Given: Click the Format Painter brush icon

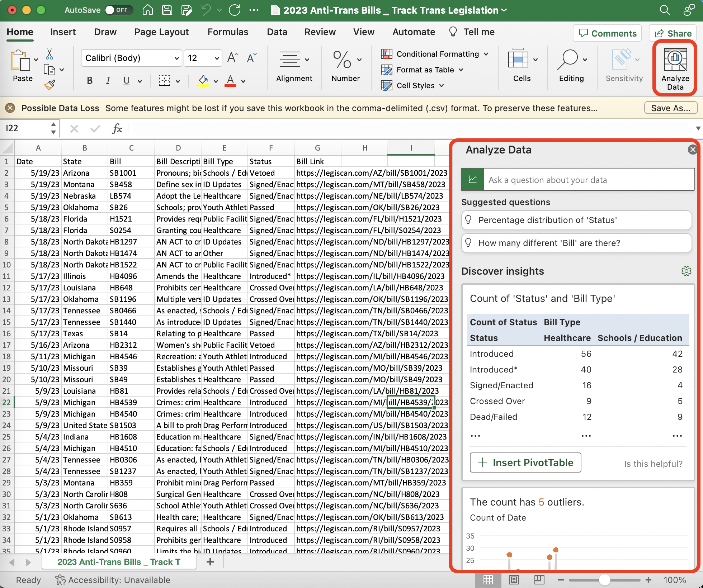Looking at the screenshot, I should pos(50,85).
